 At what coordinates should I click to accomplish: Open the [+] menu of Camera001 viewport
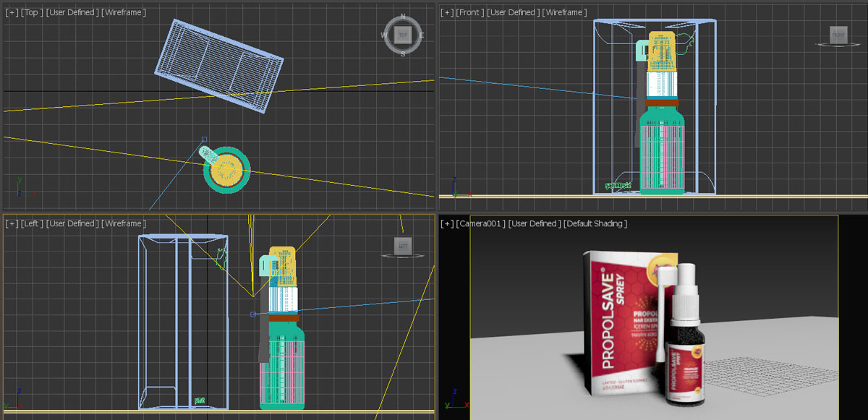click(447, 223)
